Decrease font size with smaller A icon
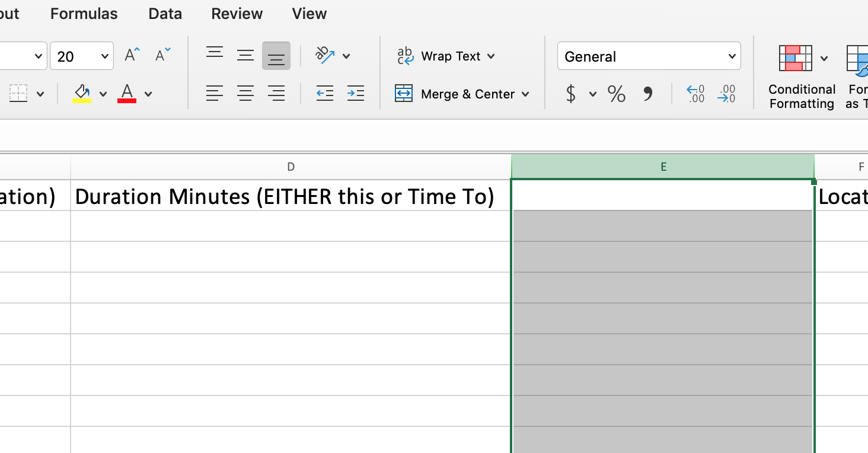 [163, 55]
